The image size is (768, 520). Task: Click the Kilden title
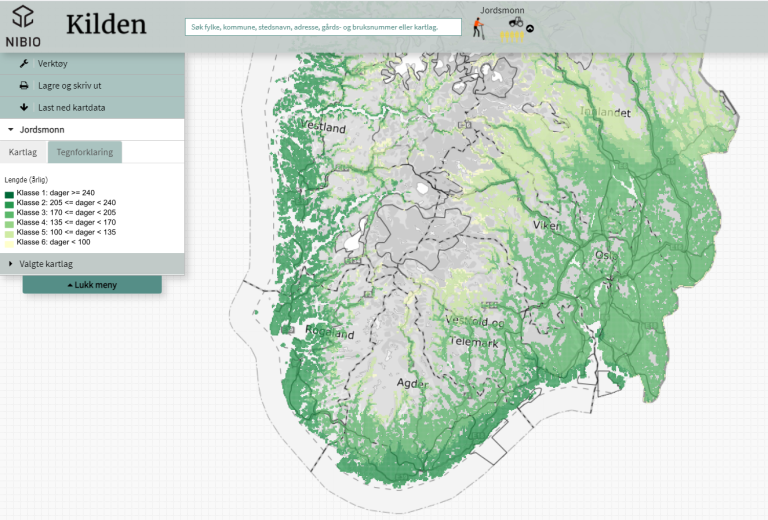point(106,24)
